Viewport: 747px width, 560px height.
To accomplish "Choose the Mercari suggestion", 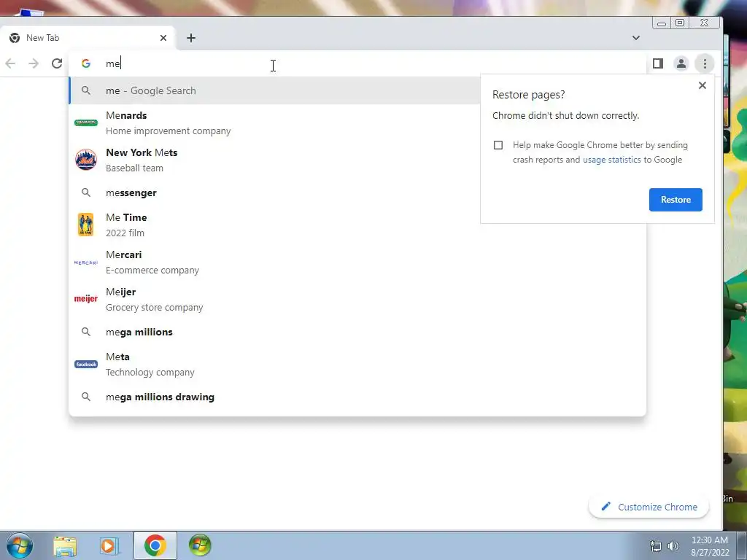I will point(357,262).
